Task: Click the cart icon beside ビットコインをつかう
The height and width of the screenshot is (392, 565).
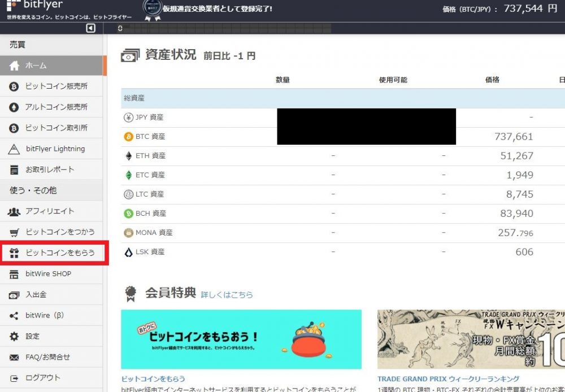Action: pyautogui.click(x=14, y=233)
